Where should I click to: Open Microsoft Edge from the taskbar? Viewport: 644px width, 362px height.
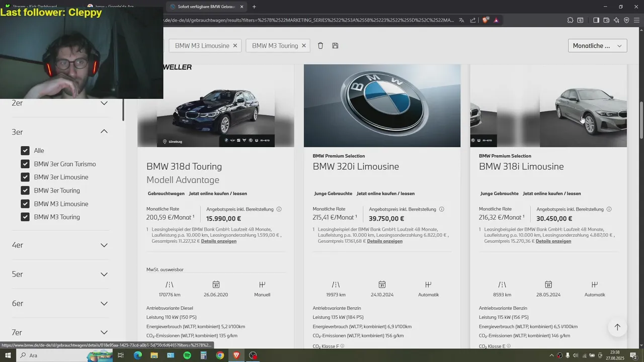point(138,355)
